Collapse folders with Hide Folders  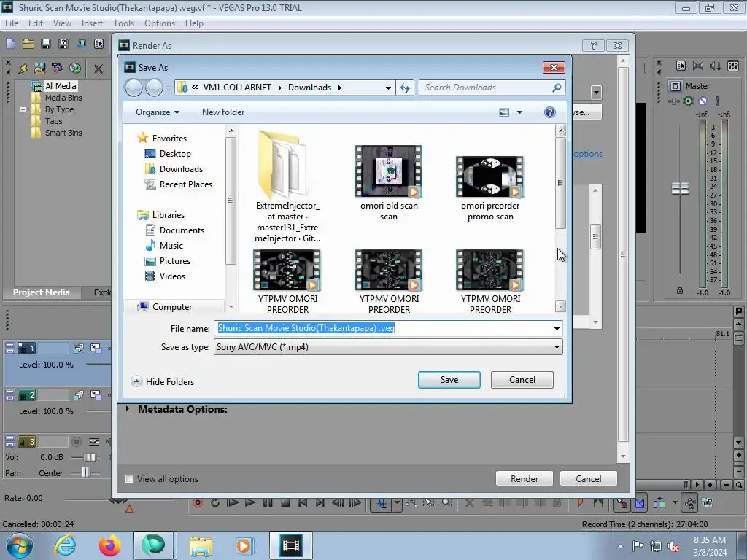click(163, 382)
